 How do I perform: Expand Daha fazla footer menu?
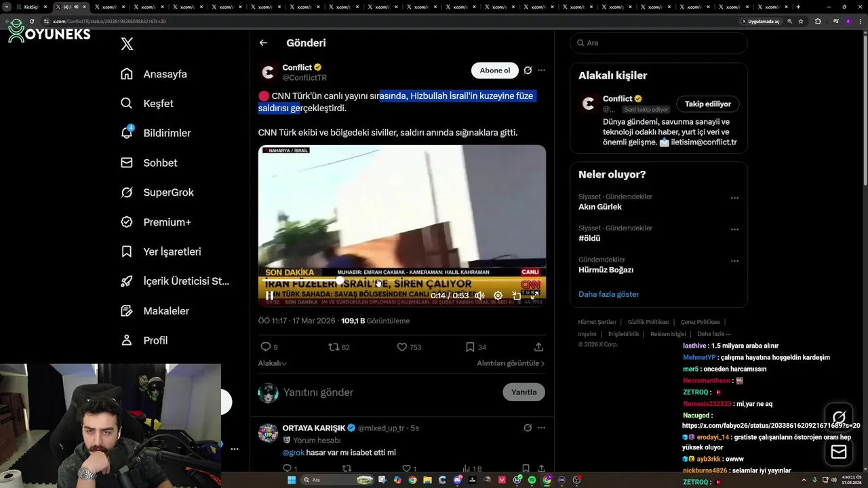pyautogui.click(x=714, y=333)
